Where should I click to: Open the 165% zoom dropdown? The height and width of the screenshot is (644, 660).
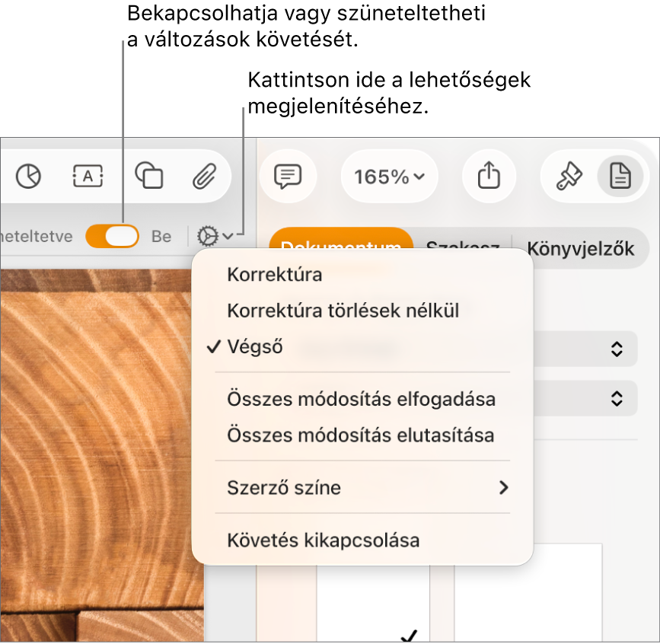(x=389, y=177)
